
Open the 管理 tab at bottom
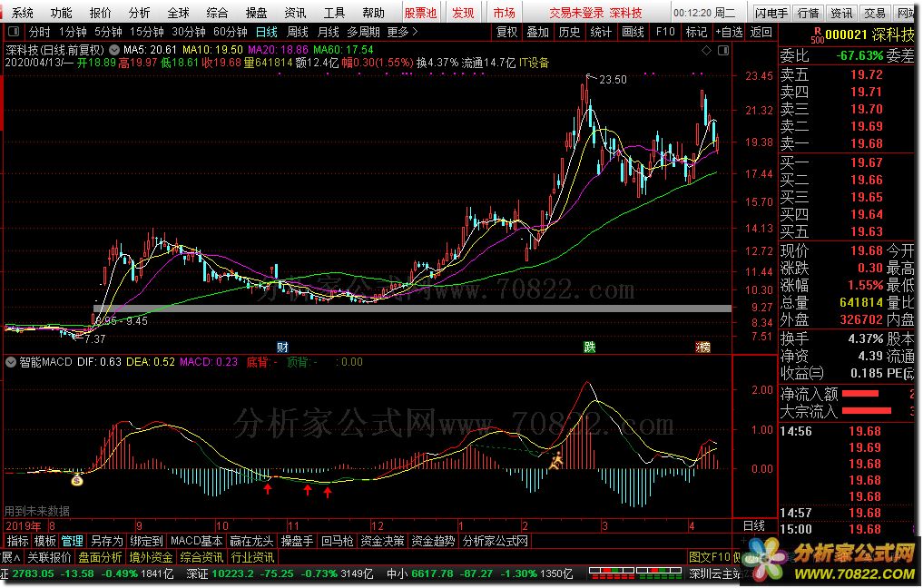click(x=73, y=541)
